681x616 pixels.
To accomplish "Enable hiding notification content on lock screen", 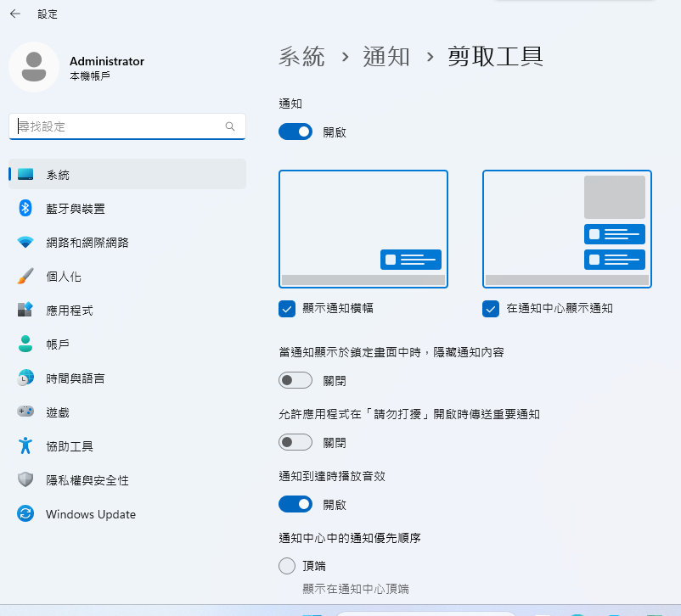I will point(295,380).
